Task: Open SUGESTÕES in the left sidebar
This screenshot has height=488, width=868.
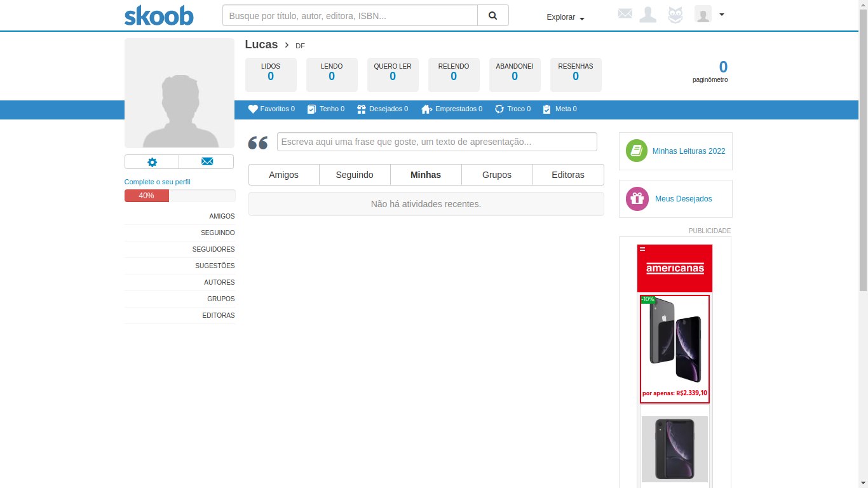Action: pyautogui.click(x=215, y=266)
